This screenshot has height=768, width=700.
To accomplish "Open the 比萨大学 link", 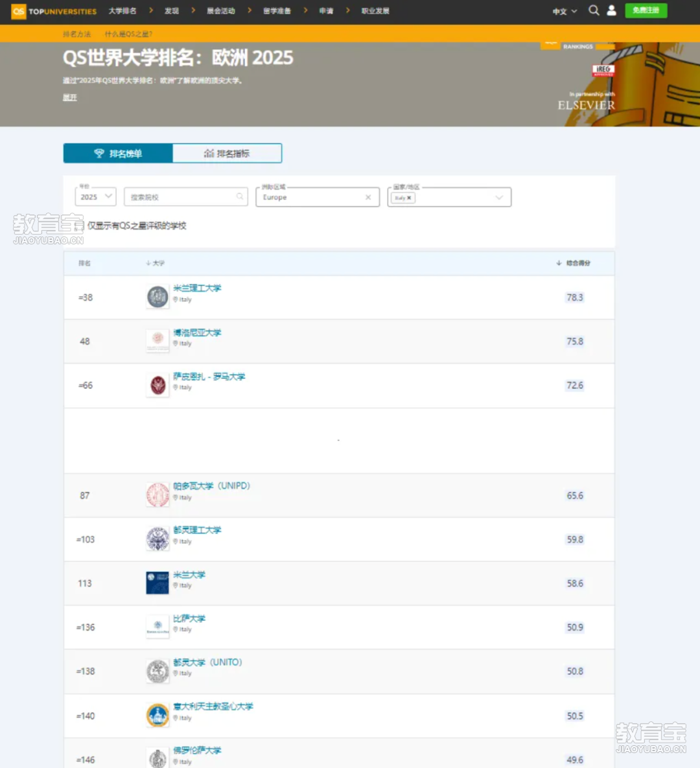I will tap(189, 618).
